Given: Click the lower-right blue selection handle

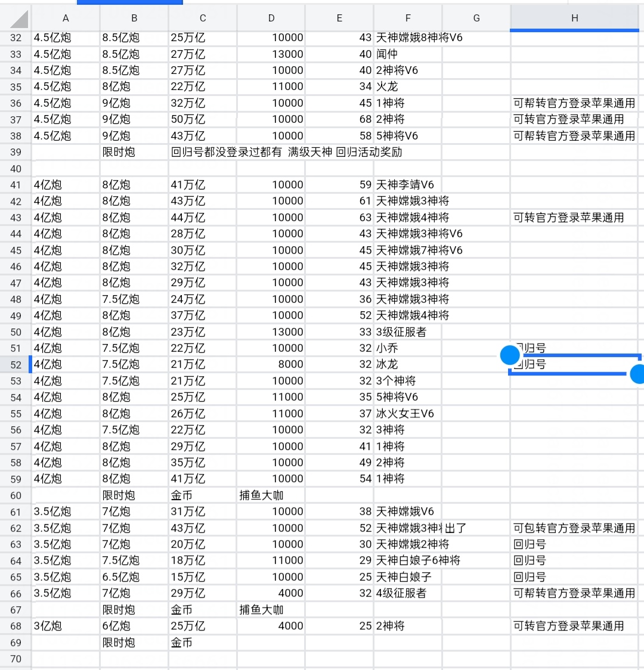Looking at the screenshot, I should [637, 374].
